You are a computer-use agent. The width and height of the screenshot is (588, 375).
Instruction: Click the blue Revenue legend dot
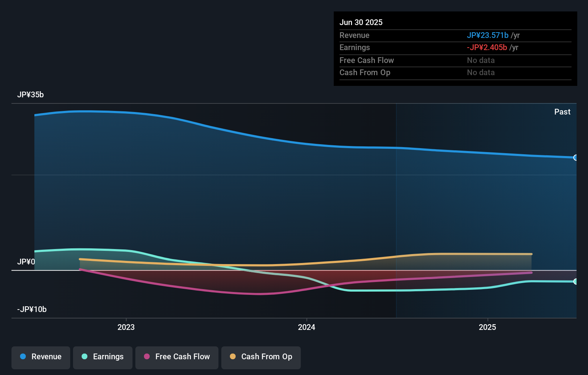pyautogui.click(x=23, y=356)
